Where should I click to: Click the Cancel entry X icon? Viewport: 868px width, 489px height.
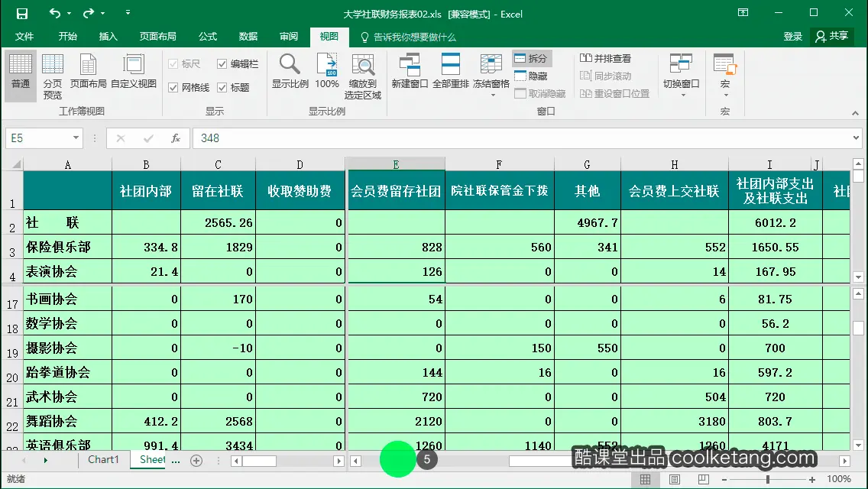point(120,138)
